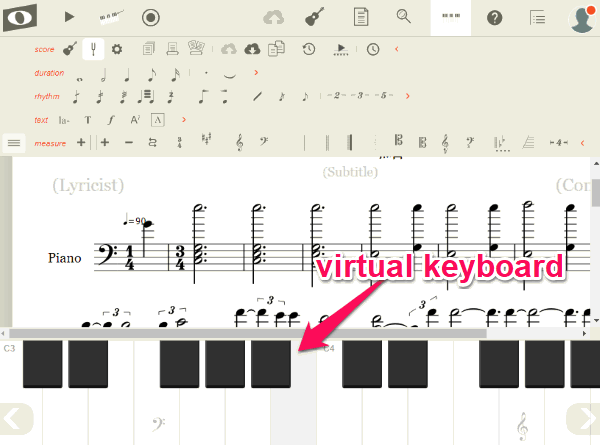The width and height of the screenshot is (600, 445).
Task: Click the horizontal score scrollbar
Action: click(248, 333)
